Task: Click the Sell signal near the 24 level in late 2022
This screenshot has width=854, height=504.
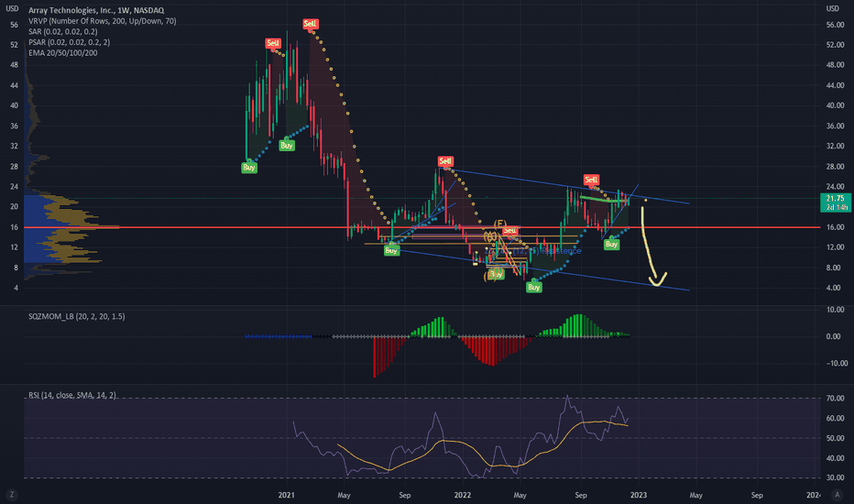Action: pos(591,180)
